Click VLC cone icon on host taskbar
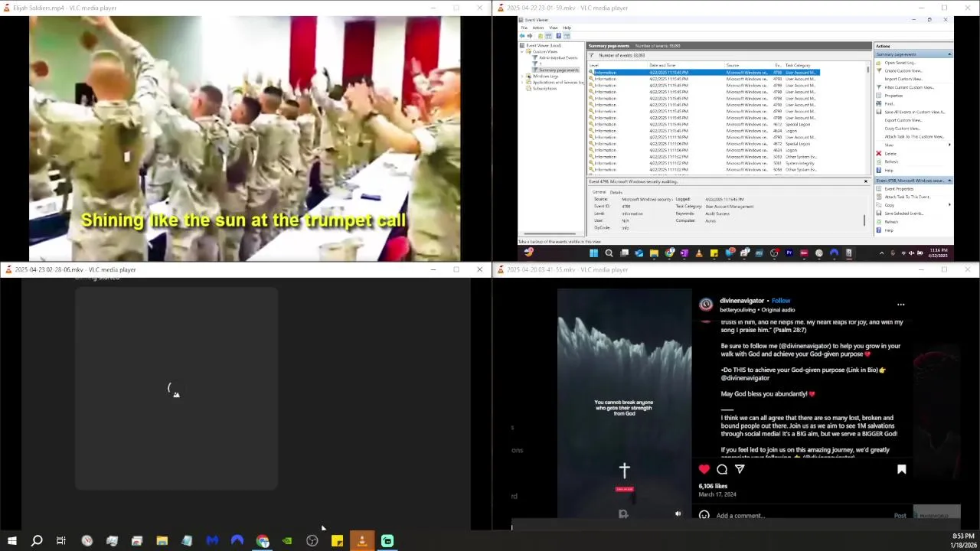This screenshot has height=551, width=980. [362, 541]
